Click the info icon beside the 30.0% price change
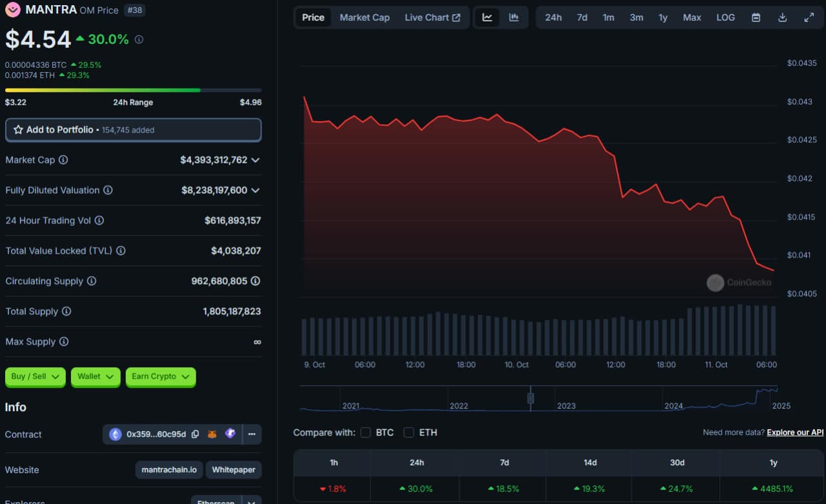826x504 pixels. 139,39
